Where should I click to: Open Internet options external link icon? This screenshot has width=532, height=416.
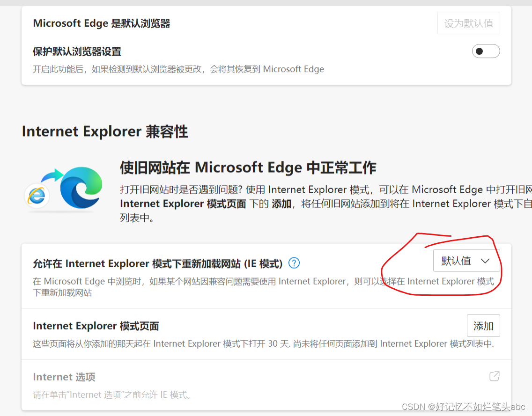point(495,376)
